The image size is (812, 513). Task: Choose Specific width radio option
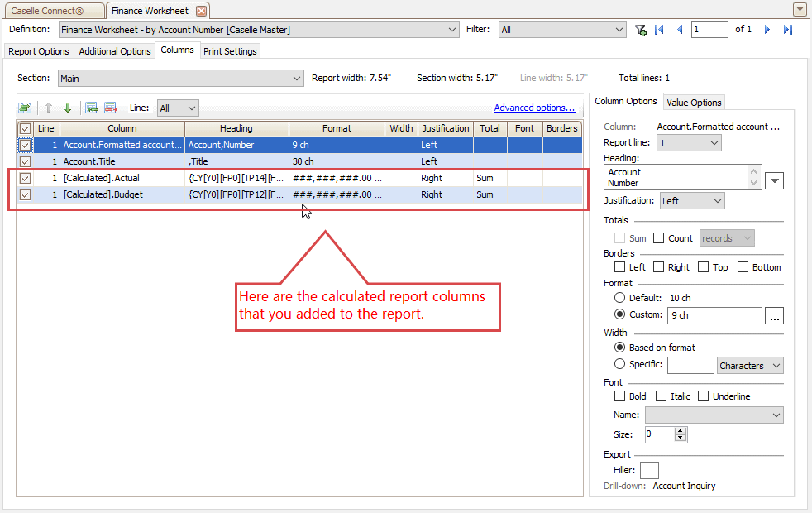coord(620,364)
